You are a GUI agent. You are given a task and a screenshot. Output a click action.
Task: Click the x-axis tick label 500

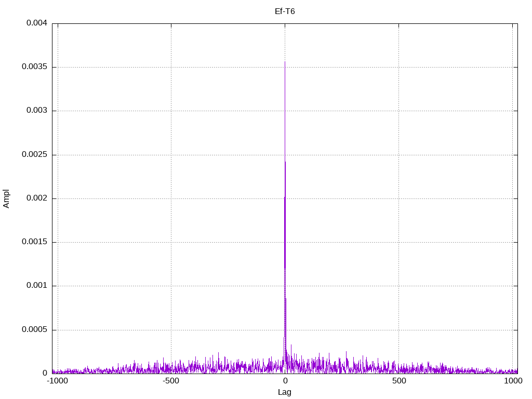tap(399, 381)
